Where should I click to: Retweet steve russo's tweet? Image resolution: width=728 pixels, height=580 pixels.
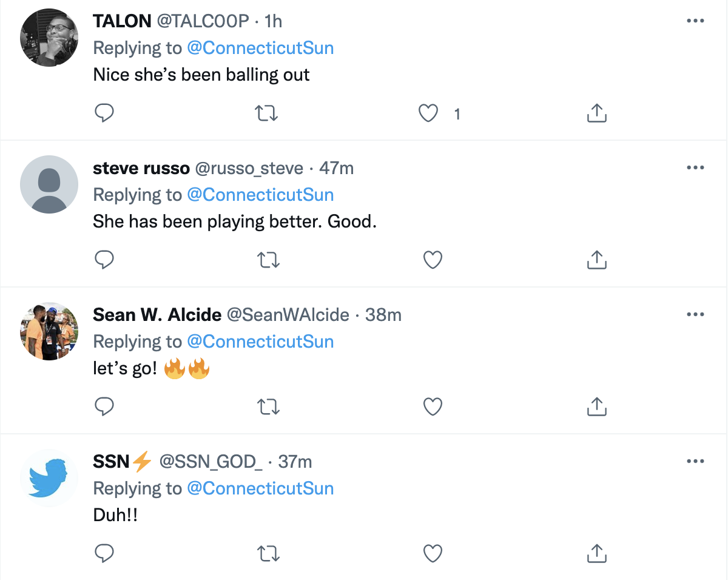[268, 260]
